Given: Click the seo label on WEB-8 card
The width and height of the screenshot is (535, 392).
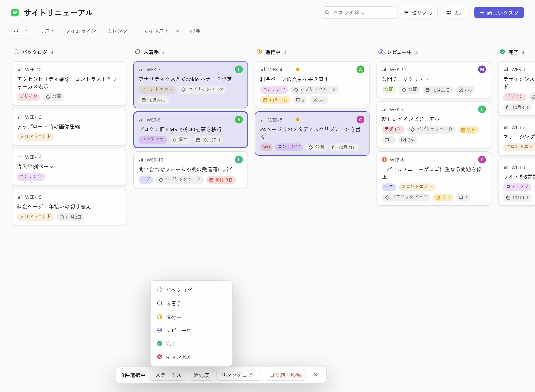Looking at the screenshot, I should (266, 147).
